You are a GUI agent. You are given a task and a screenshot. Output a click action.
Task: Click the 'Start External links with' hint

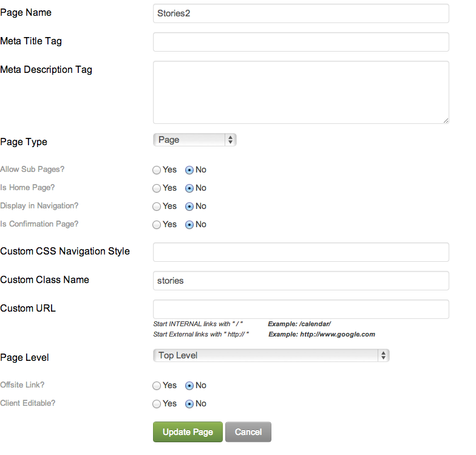click(x=201, y=334)
